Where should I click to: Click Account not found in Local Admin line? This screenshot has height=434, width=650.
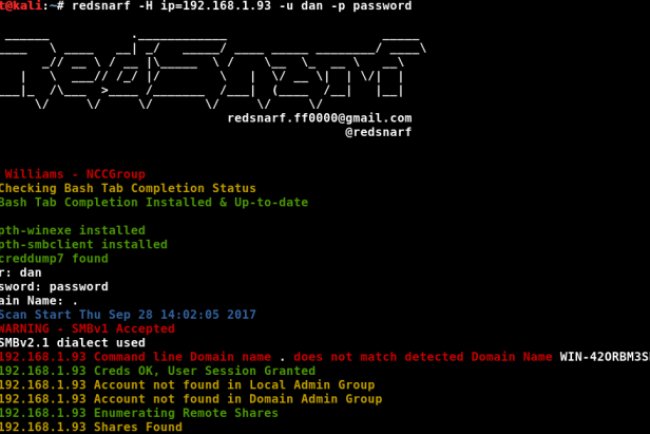coord(187,385)
